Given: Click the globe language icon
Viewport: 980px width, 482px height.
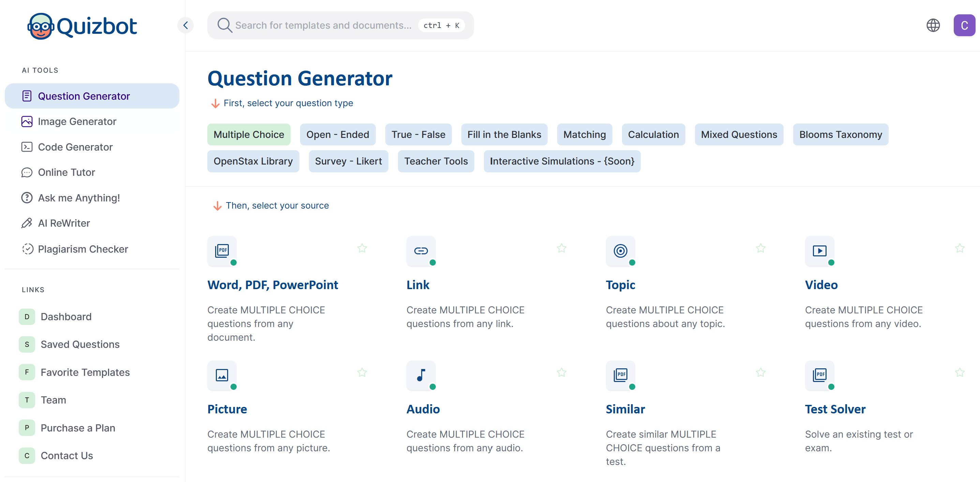Looking at the screenshot, I should coord(933,26).
